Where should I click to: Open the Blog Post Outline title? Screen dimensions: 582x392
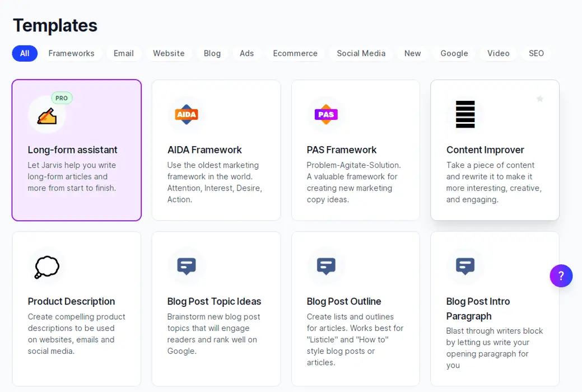point(344,301)
